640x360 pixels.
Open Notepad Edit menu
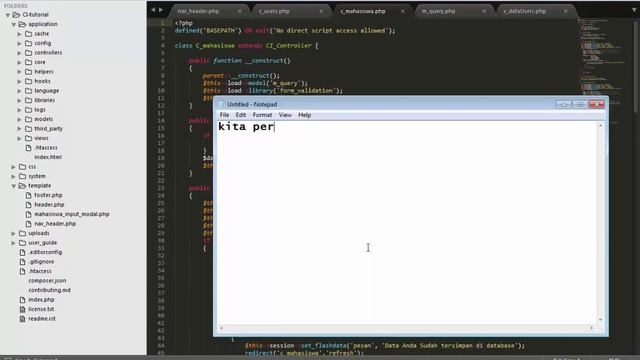[241, 115]
